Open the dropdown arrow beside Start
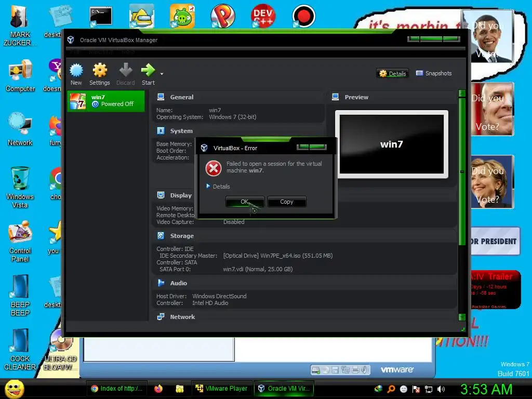The height and width of the screenshot is (399, 532). pos(162,74)
